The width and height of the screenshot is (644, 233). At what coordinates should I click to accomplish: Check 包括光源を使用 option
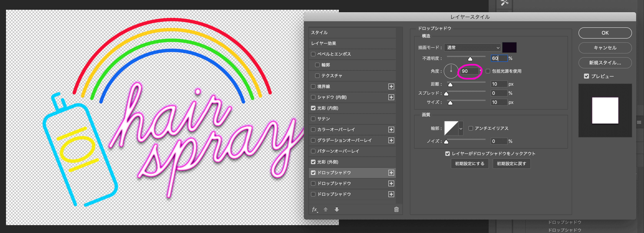click(x=488, y=71)
